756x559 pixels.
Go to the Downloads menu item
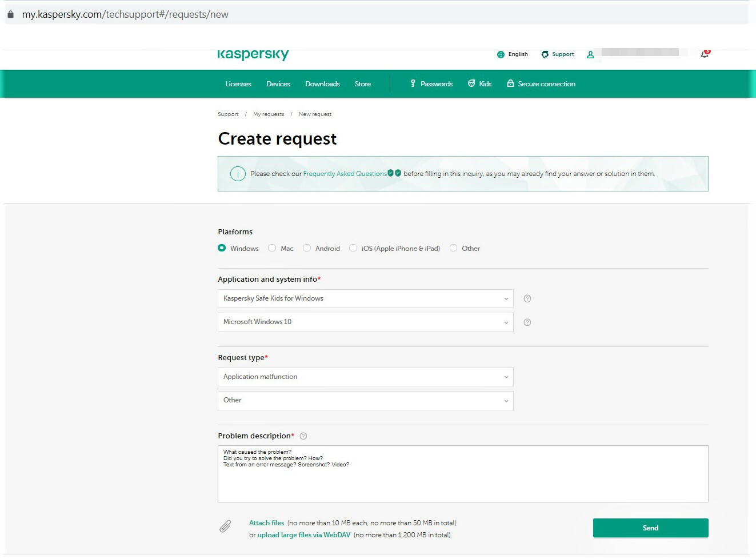[322, 84]
